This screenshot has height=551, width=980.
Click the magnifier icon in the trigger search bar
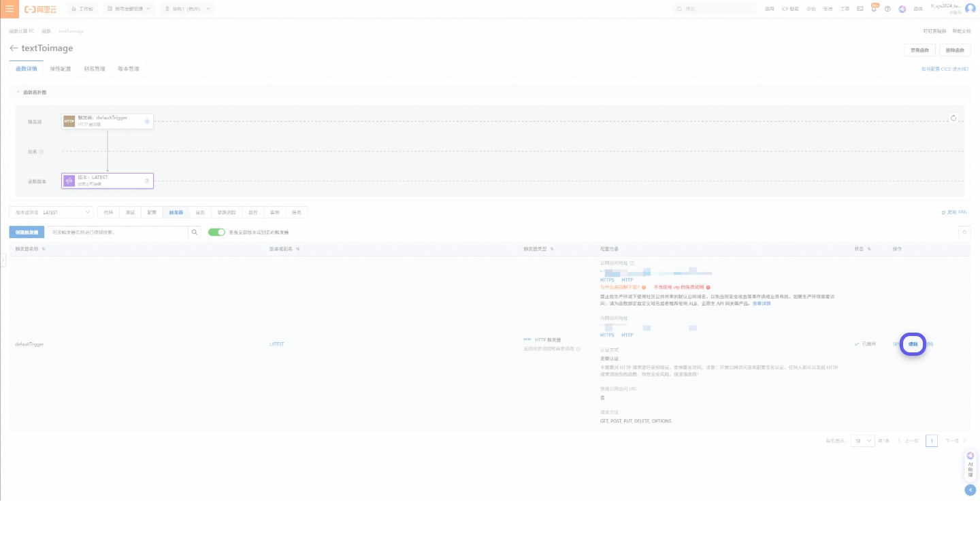tap(195, 232)
